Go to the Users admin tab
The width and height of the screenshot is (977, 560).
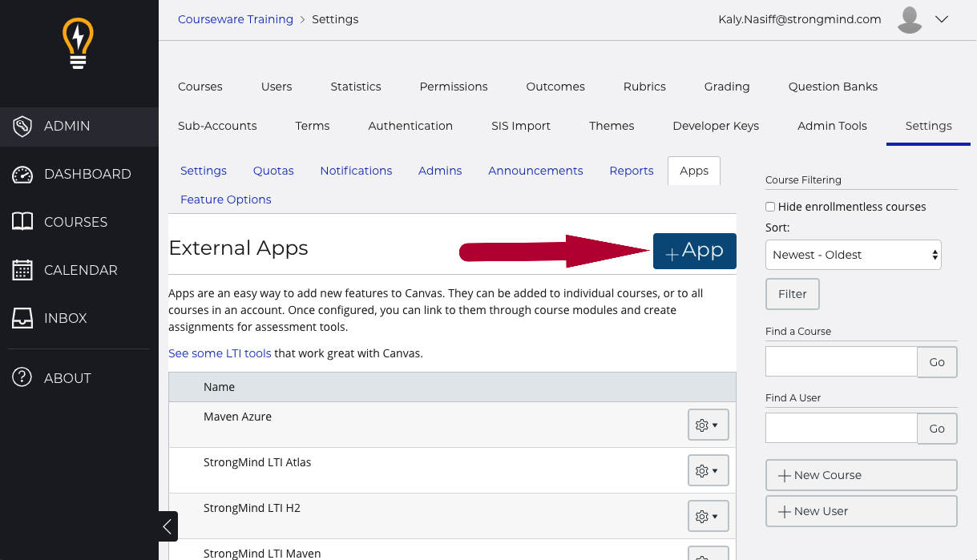pos(277,87)
